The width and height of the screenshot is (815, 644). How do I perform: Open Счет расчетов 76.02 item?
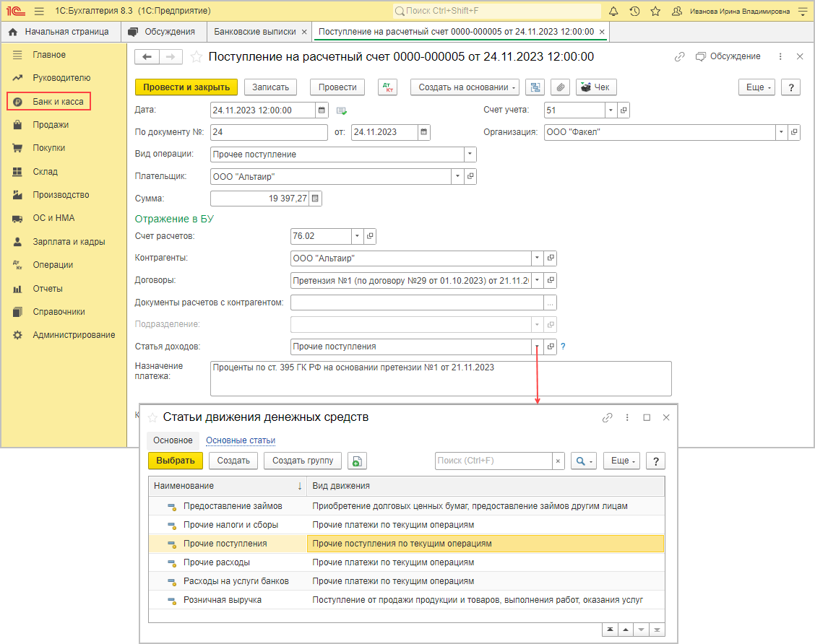tap(370, 236)
